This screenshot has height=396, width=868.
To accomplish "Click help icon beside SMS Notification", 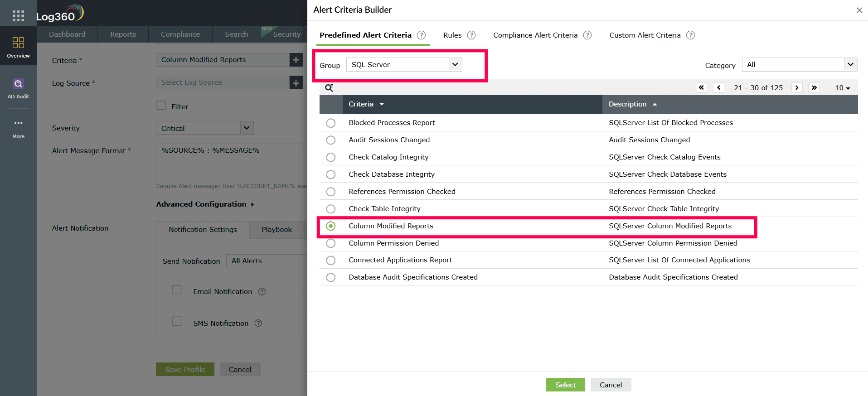I will [258, 323].
